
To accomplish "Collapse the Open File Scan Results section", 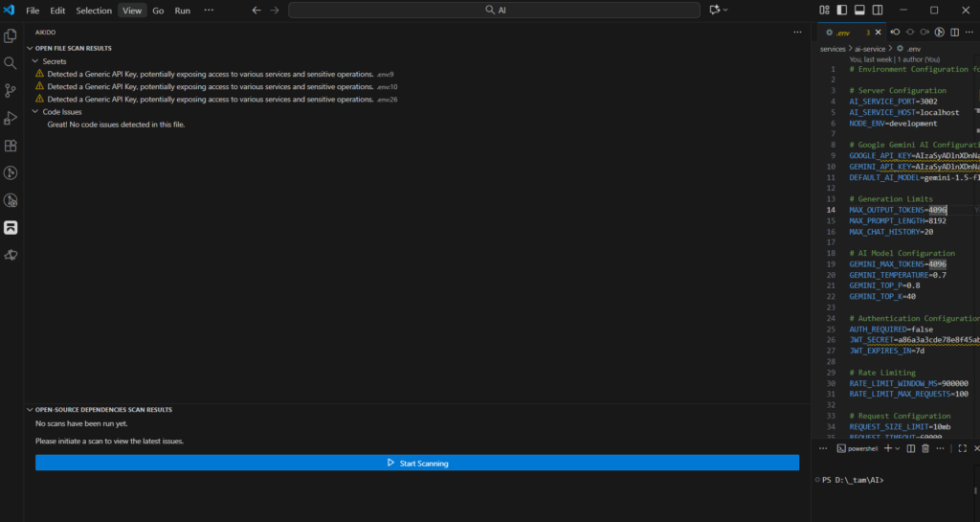I will [30, 48].
